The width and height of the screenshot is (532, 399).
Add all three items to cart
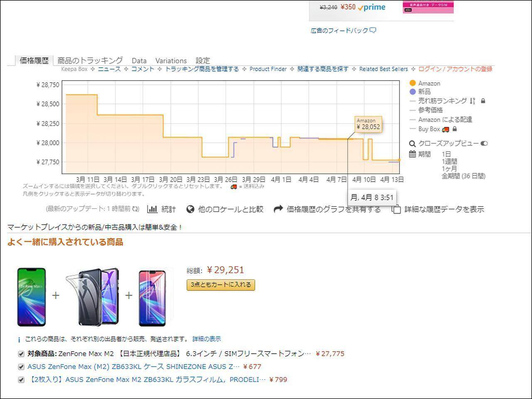(x=221, y=285)
